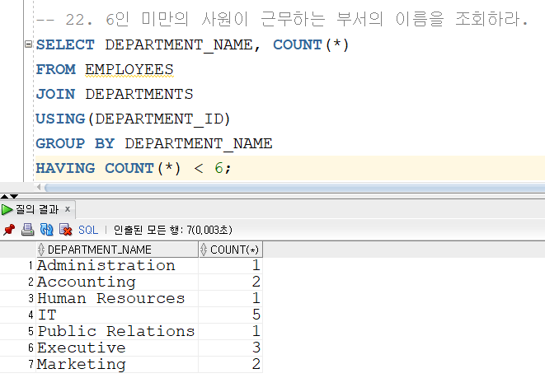Click count value for Accounting row
Image resolution: width=545 pixels, height=392 pixels.
point(230,282)
